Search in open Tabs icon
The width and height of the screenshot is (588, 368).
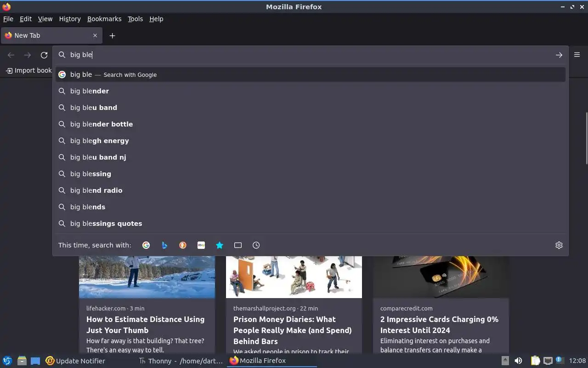coord(238,245)
